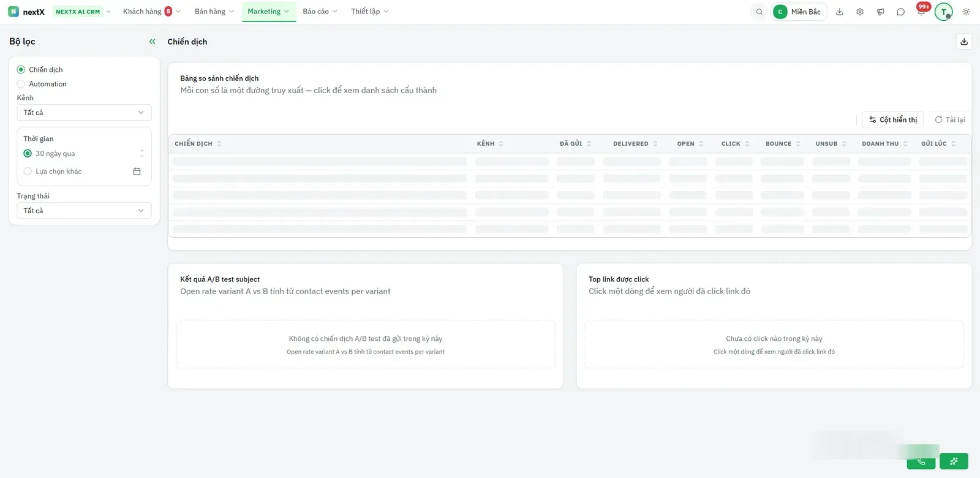Open the Marketing menu
Image resolution: width=980 pixels, height=478 pixels.
coord(268,12)
